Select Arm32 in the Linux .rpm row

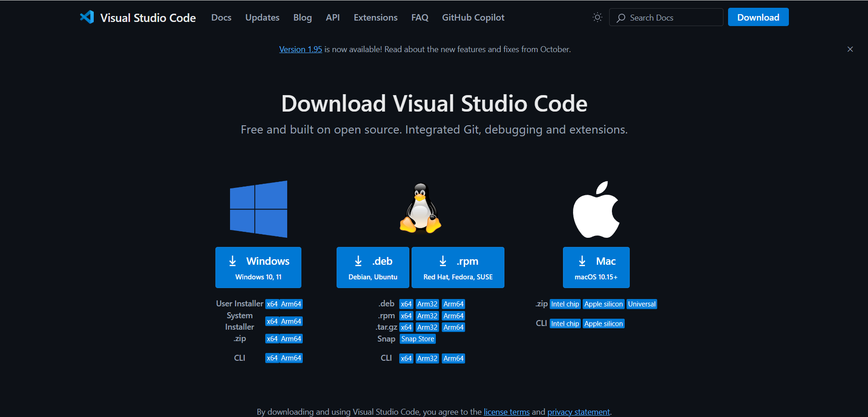(427, 316)
